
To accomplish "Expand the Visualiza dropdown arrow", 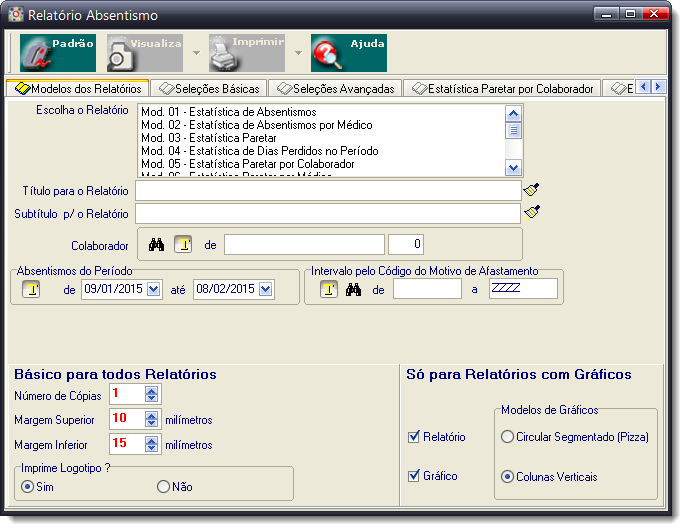I will click(x=197, y=53).
